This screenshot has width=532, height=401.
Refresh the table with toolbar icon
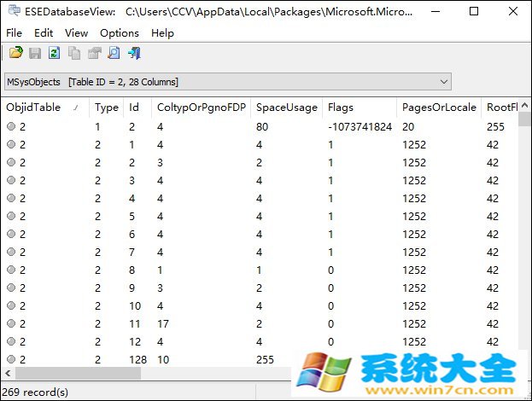click(x=55, y=53)
